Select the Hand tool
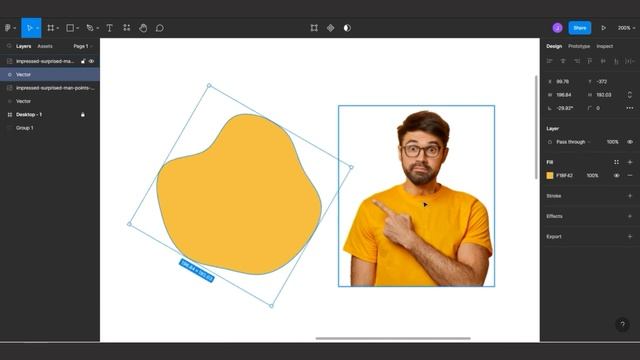The width and height of the screenshot is (640, 360). click(x=143, y=28)
